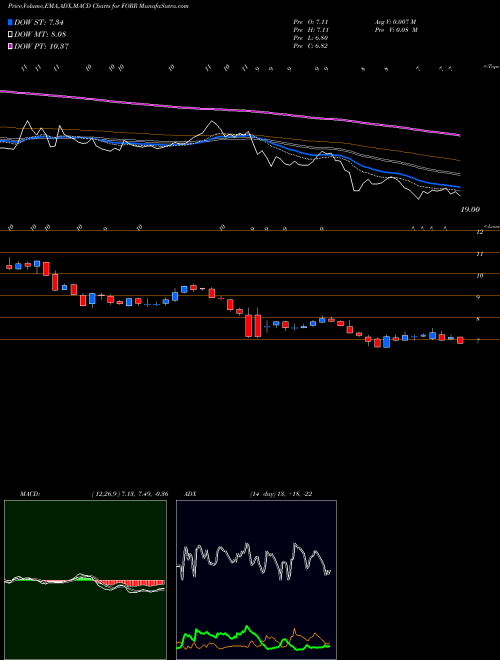Screen dimensions: 500x660
Task: Click the 'Pre O: 7.11' value
Action: (311, 21)
